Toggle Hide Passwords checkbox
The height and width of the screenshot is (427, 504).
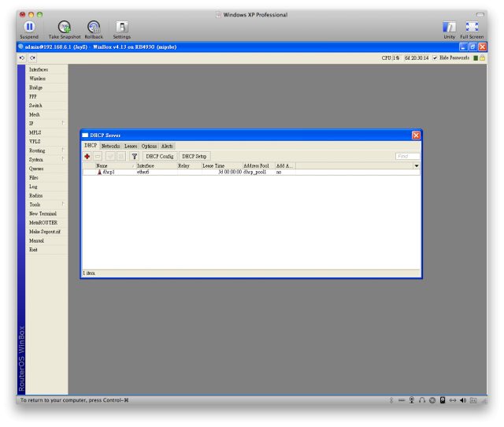(x=435, y=58)
